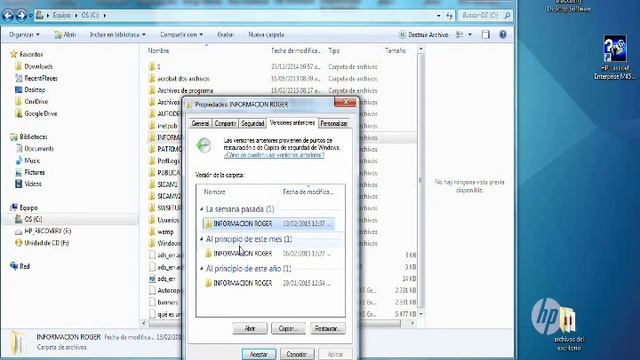Collapse La semana pasada group
Screen dimensions: 640x360
pos(202,209)
